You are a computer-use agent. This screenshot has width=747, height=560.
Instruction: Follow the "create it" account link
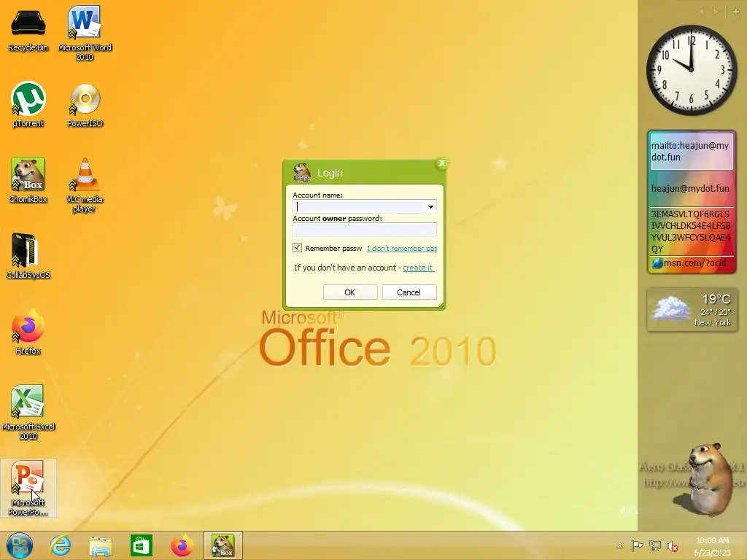point(418,268)
